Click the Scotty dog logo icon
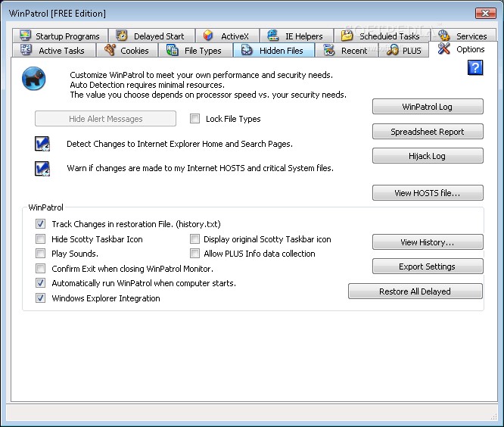Screen dimensions: 504x427 point(34,79)
